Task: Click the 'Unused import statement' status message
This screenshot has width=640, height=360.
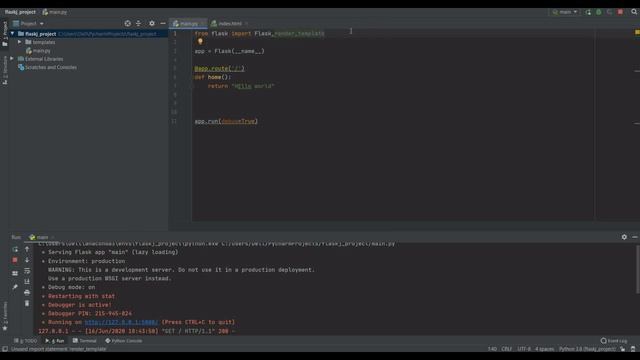Action: pos(59,349)
